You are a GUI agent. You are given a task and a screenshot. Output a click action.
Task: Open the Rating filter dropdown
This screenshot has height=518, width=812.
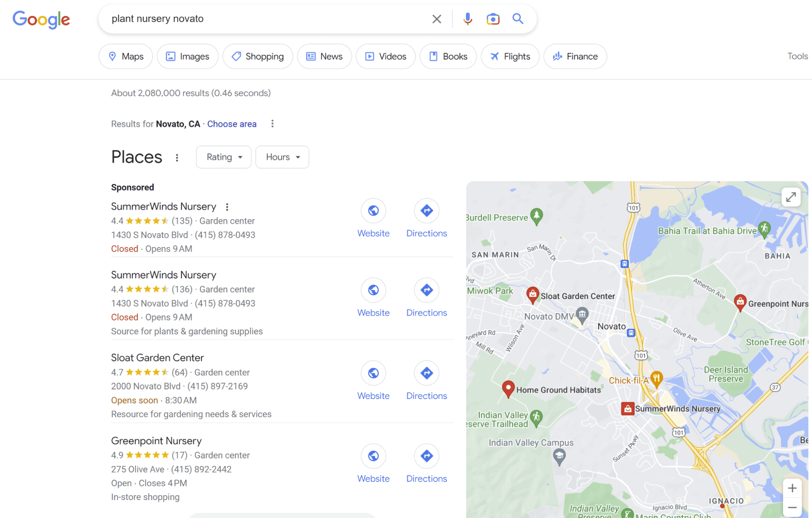pyautogui.click(x=223, y=157)
